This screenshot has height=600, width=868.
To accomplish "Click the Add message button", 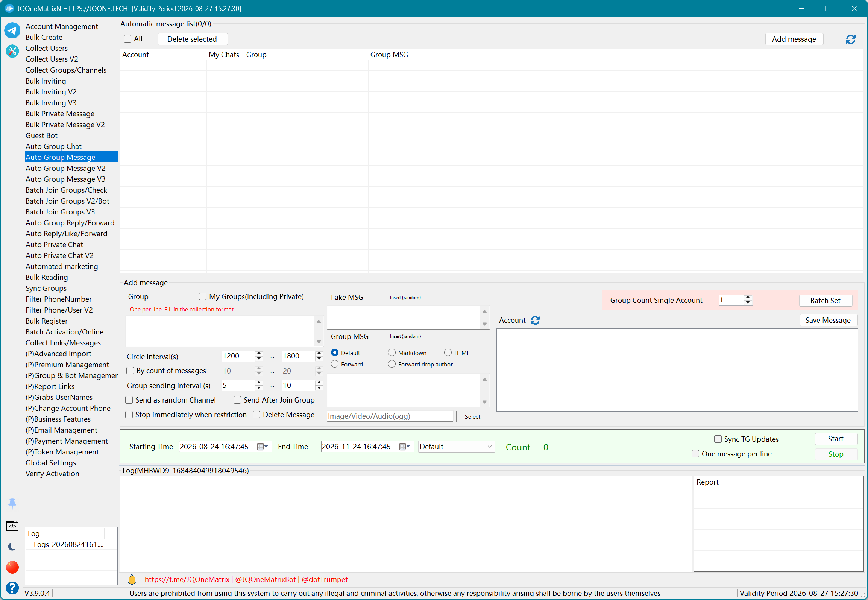I will tap(794, 39).
